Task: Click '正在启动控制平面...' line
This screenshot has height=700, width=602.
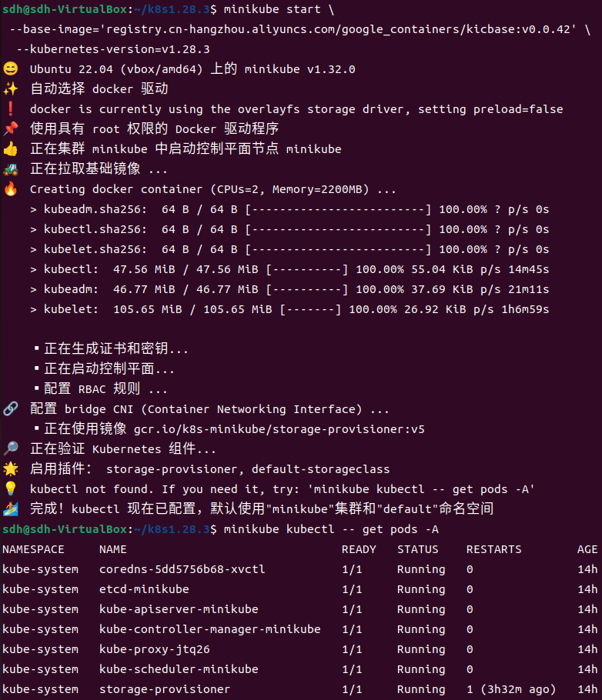Action: [x=109, y=368]
